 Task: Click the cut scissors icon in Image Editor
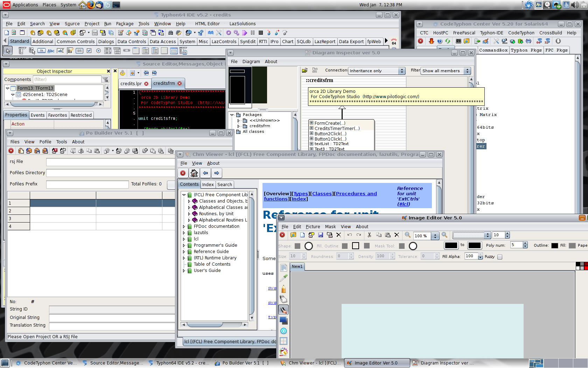(369, 235)
